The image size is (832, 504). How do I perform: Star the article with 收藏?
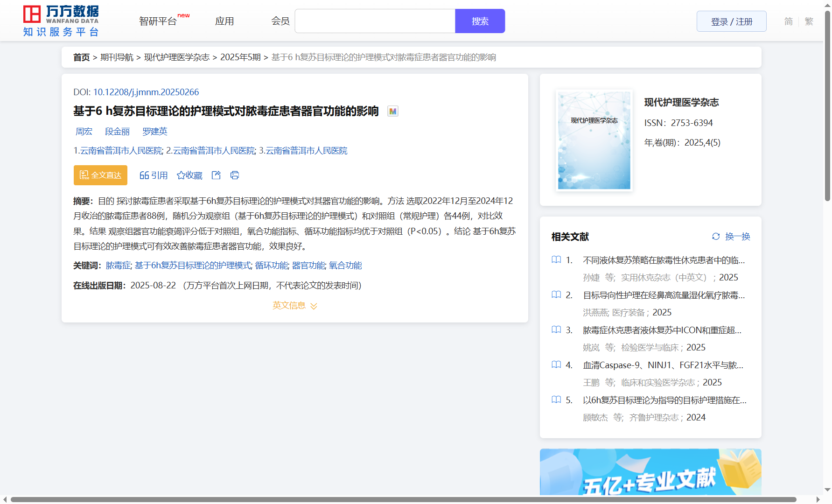pos(189,175)
